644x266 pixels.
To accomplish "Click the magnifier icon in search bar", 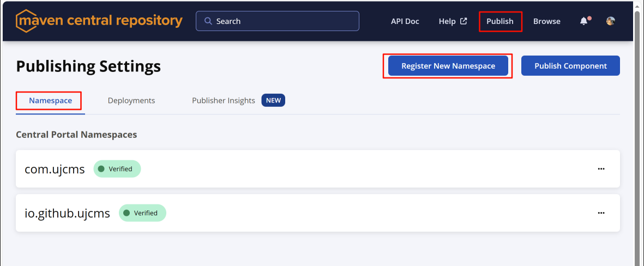I will (208, 21).
